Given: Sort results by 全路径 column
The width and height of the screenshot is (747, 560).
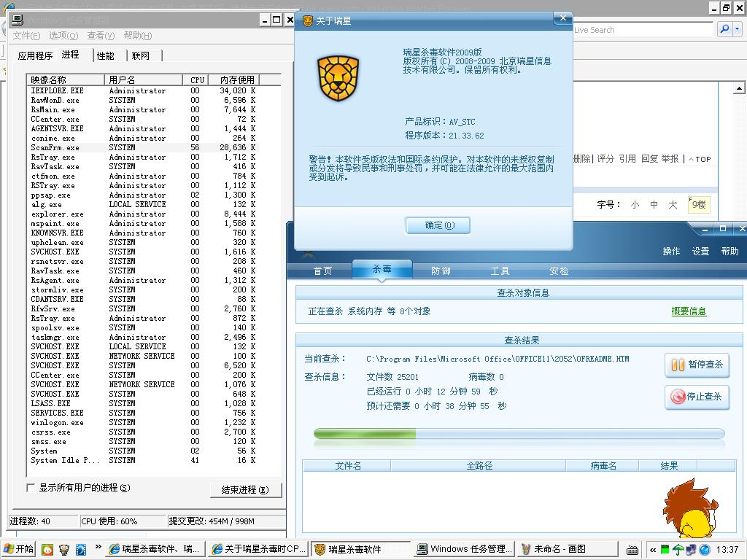Looking at the screenshot, I should click(479, 466).
